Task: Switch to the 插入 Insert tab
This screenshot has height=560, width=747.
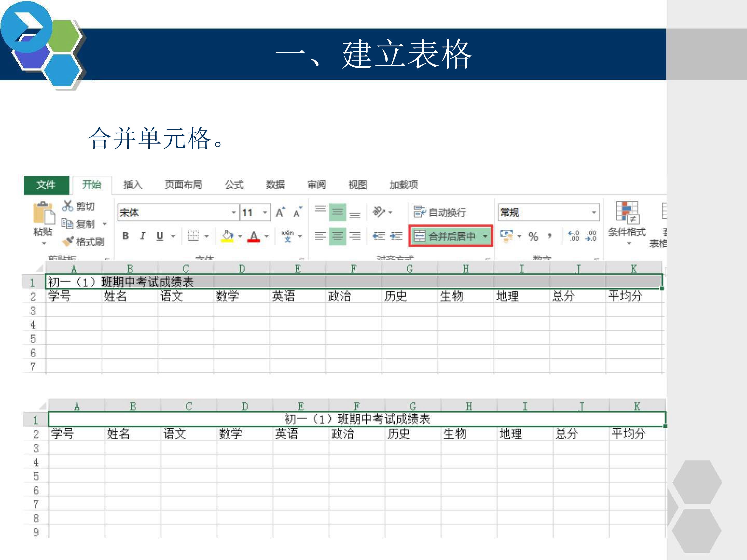Action: (x=133, y=185)
